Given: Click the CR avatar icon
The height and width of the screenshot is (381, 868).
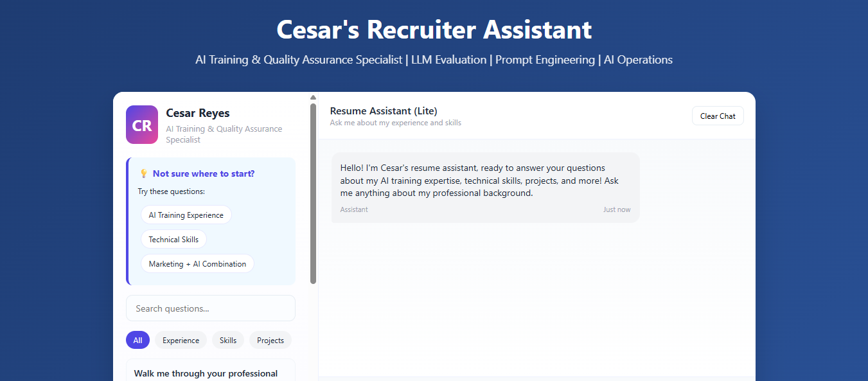Looking at the screenshot, I should [141, 124].
